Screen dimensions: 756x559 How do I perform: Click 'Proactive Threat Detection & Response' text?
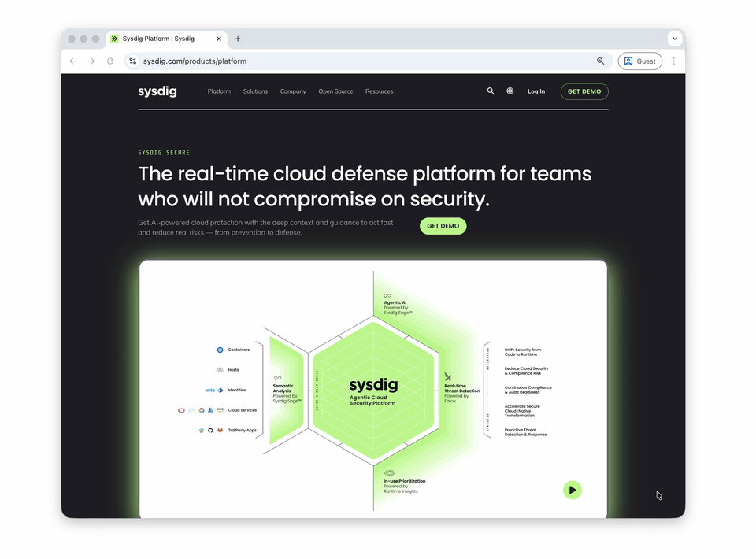click(x=525, y=432)
